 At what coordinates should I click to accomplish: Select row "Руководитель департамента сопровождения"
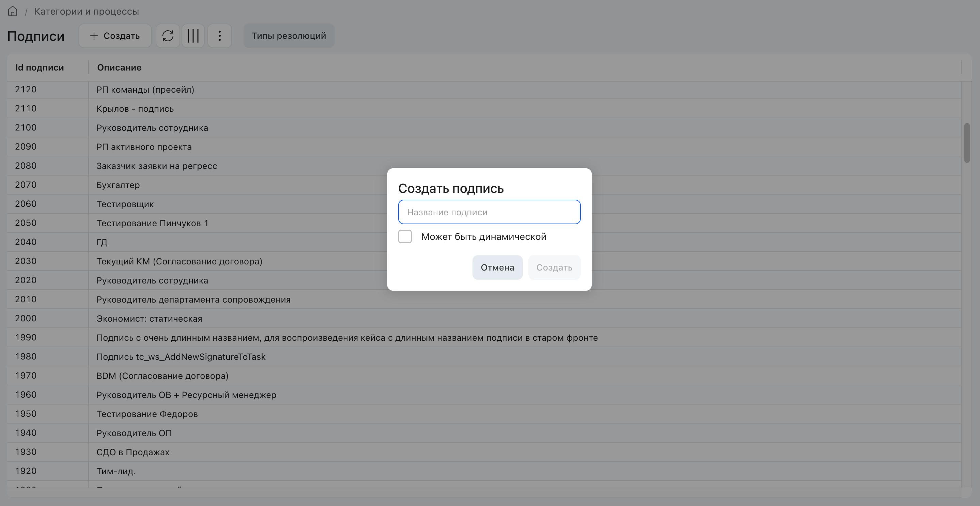pyautogui.click(x=484, y=299)
